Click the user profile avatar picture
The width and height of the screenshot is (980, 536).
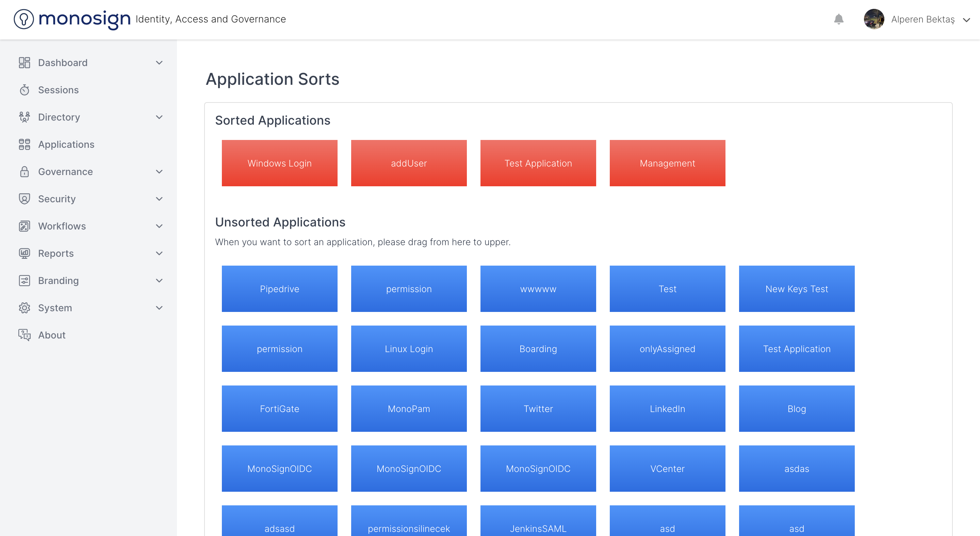point(873,19)
